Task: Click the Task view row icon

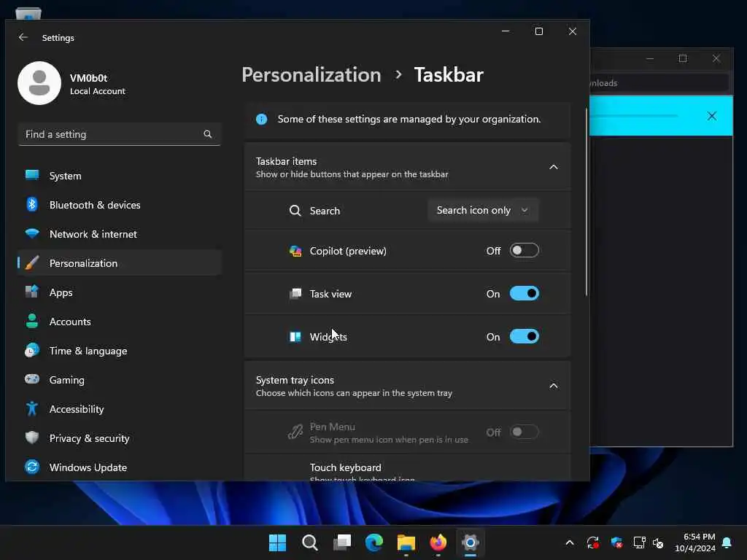Action: [295, 294]
